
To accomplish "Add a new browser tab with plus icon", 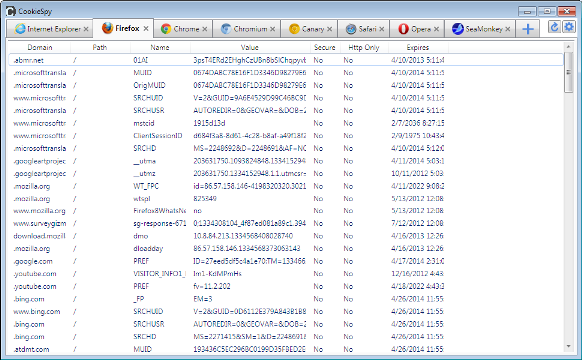I will click(527, 29).
